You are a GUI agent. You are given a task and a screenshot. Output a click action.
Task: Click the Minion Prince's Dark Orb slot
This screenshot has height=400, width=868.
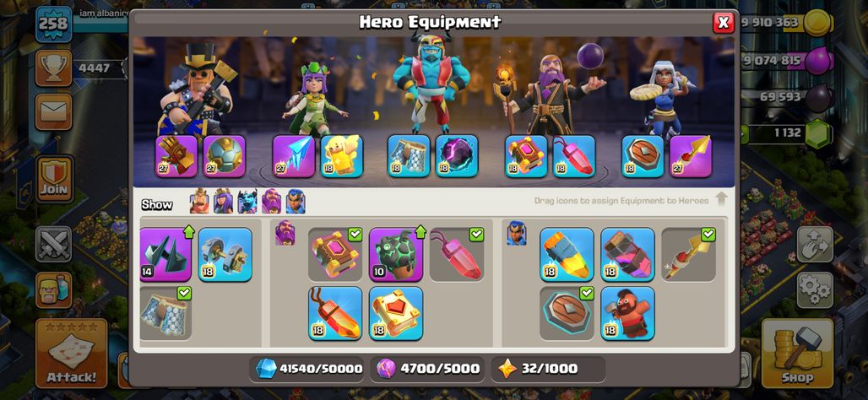coord(457,156)
